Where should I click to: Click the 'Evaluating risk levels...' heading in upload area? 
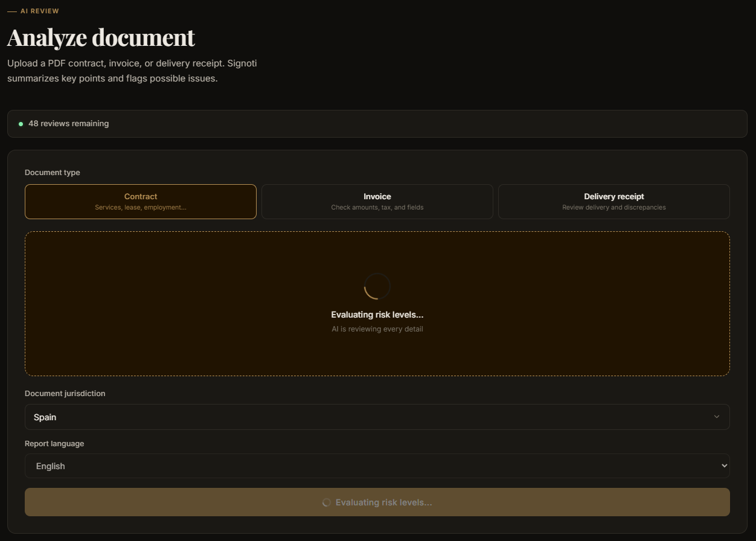(x=377, y=315)
